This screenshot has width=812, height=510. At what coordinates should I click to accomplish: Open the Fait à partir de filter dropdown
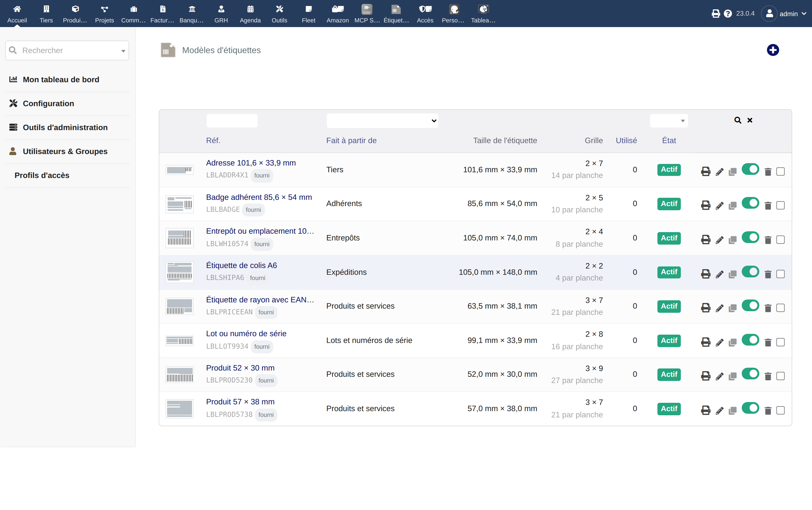click(382, 121)
